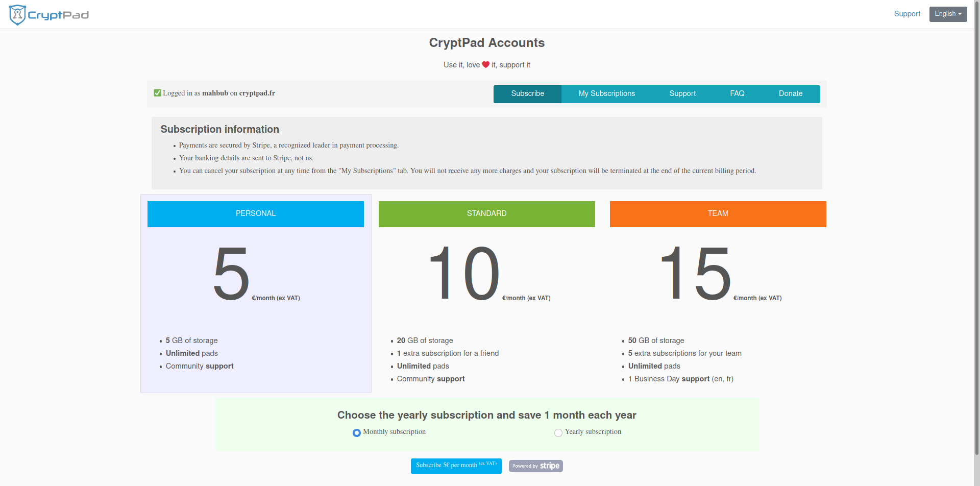
Task: Go to the FAQ tab
Action: pyautogui.click(x=737, y=94)
